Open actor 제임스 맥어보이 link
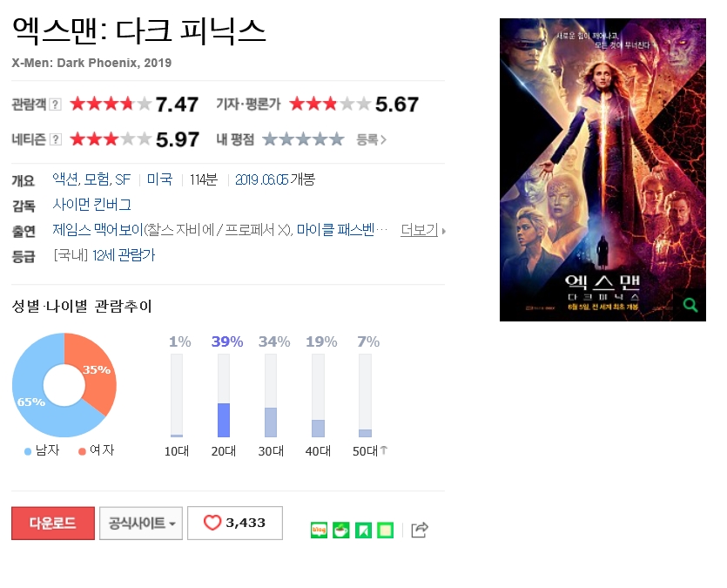Viewport: 727px width, 588px height. [98, 230]
